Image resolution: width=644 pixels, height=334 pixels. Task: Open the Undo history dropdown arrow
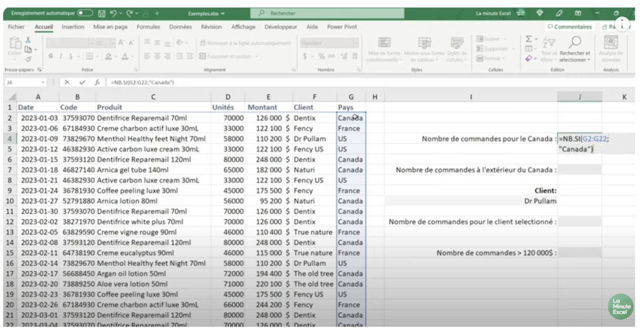click(x=120, y=13)
